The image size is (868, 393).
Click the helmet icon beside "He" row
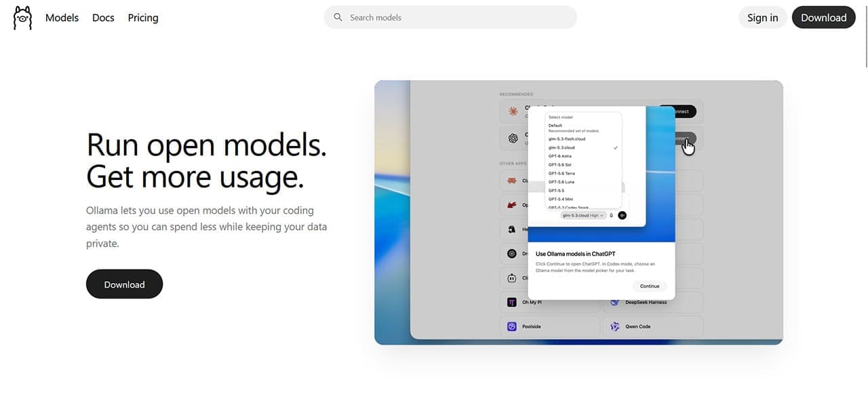coord(512,229)
